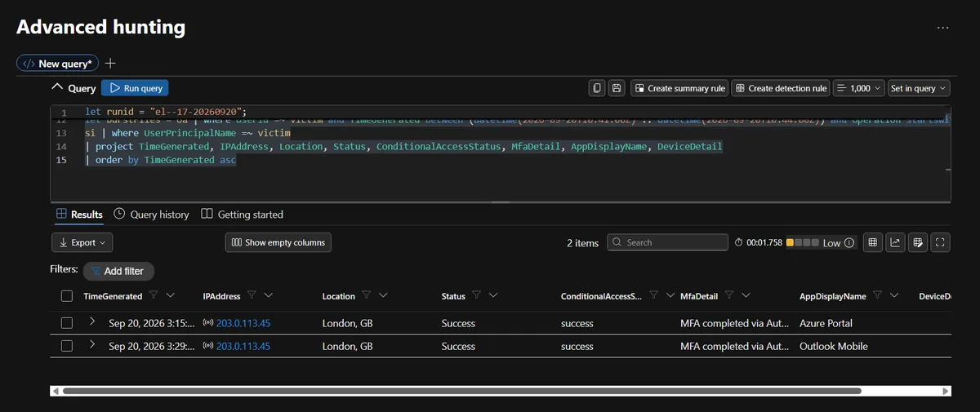Click Create summary rule
This screenshot has width=980, height=412.
[680, 88]
